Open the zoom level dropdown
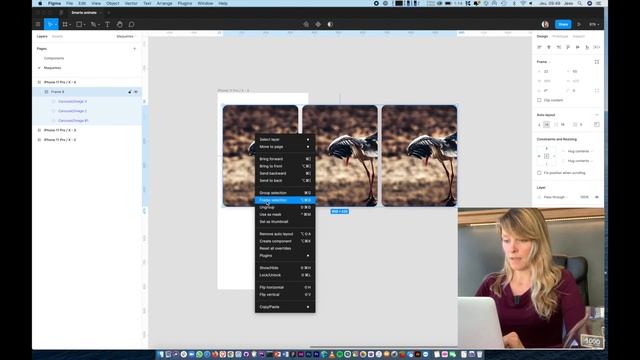This screenshot has height=360, width=640. coord(594,24)
